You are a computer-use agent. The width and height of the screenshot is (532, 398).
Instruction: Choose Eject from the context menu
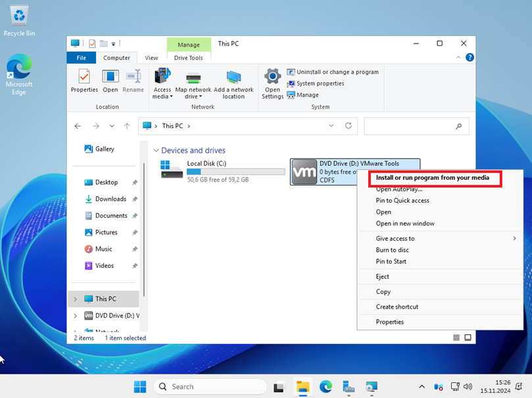coord(382,277)
